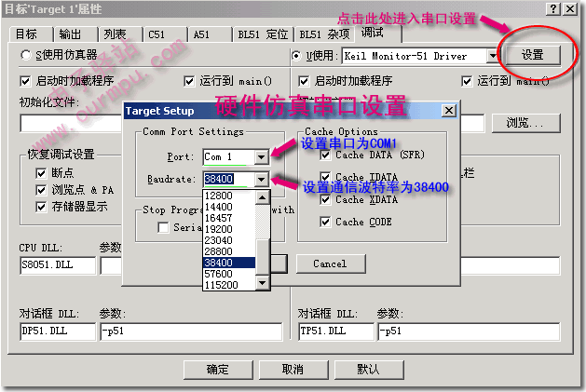Select the S使用仿真器 radio button

[25, 56]
